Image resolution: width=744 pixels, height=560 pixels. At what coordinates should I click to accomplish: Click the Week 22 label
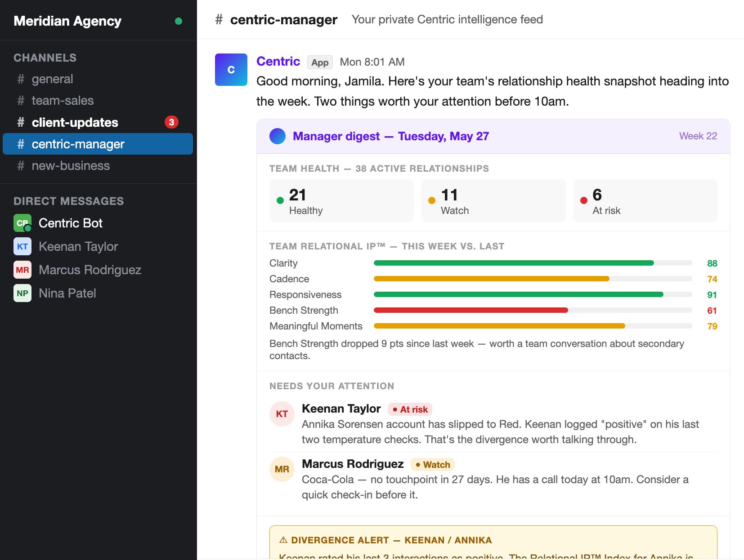pos(698,136)
